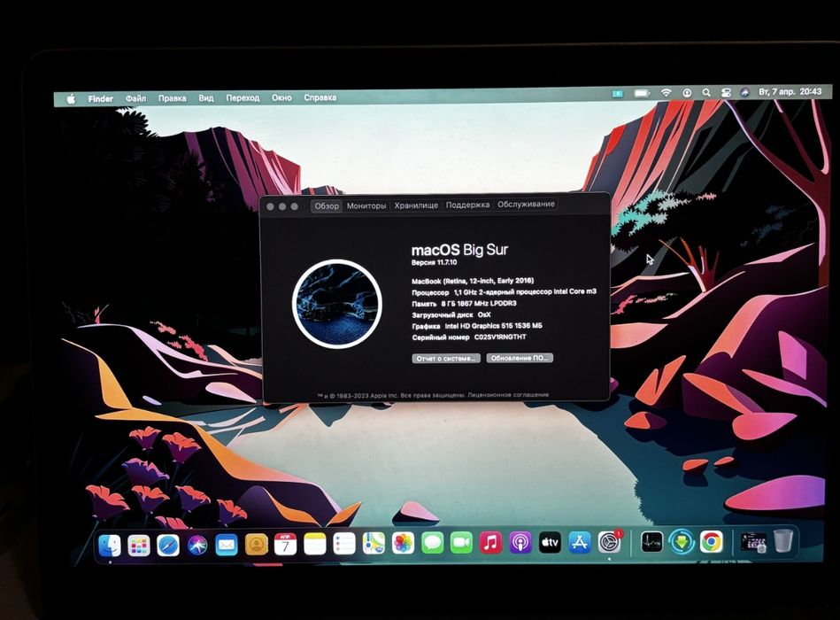Launch Music from the Dock

point(490,542)
